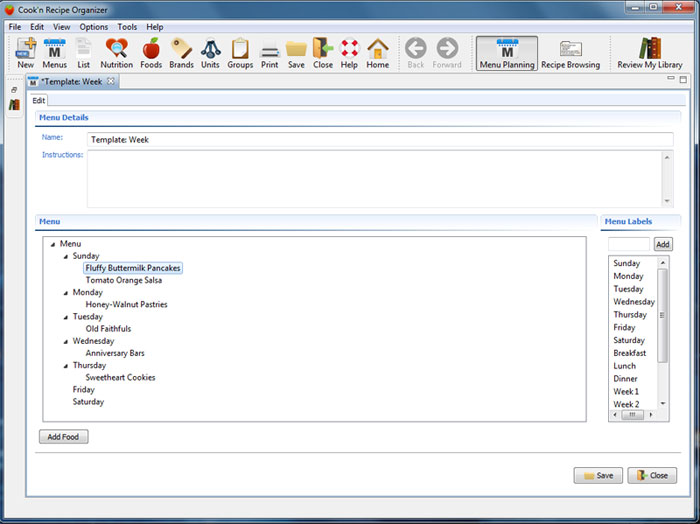Viewport: 700px width, 524px height.
Task: Click the new menu label input field
Action: pos(629,244)
